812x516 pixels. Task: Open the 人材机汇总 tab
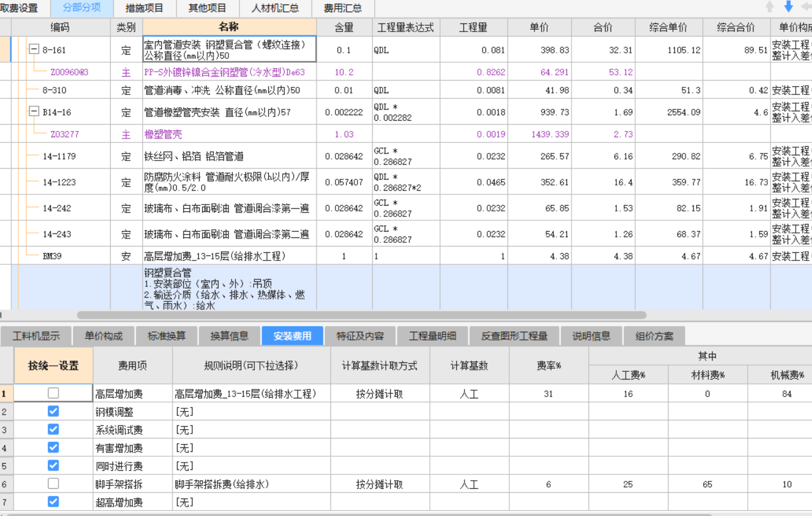point(275,8)
